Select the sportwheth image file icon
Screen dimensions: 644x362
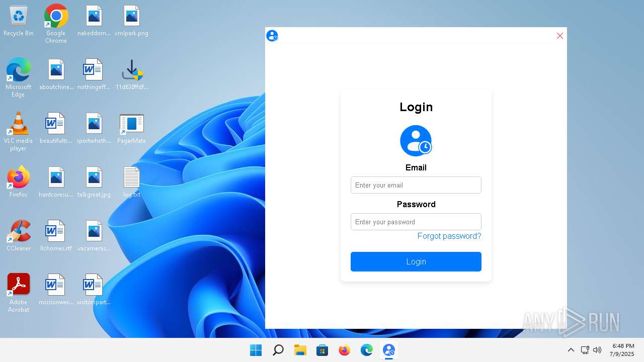tap(94, 129)
